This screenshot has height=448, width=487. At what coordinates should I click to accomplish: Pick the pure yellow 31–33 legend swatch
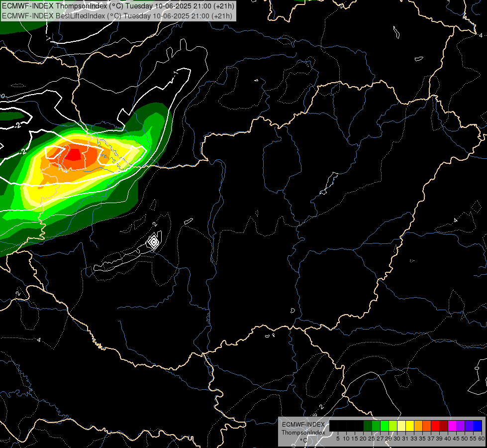point(410,426)
